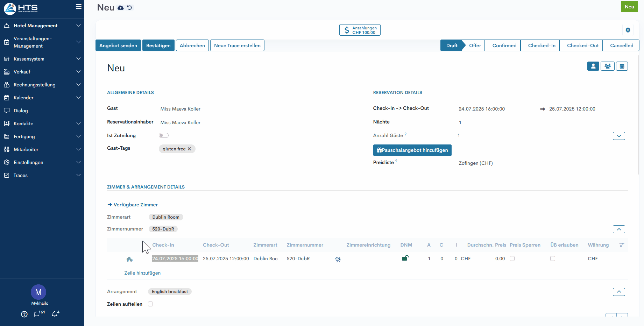The height and width of the screenshot is (326, 644).
Task: Click the discard changes undo icon
Action: pyautogui.click(x=130, y=8)
